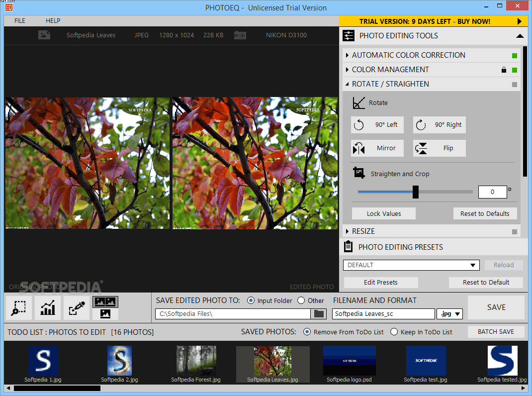Click the Rotate angle icon

pyautogui.click(x=358, y=103)
